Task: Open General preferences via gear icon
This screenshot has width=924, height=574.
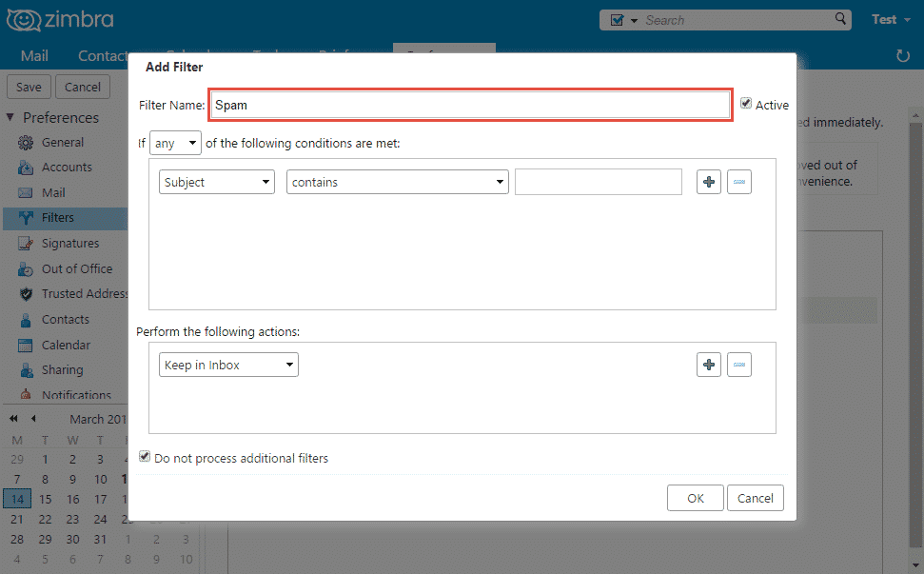Action: coord(26,142)
